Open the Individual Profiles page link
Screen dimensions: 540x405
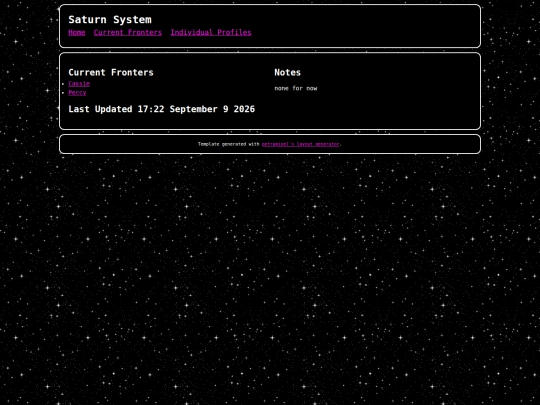pos(211,32)
